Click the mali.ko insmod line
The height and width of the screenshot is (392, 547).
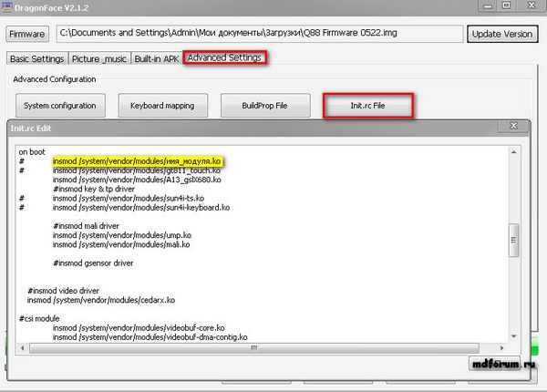(121, 244)
